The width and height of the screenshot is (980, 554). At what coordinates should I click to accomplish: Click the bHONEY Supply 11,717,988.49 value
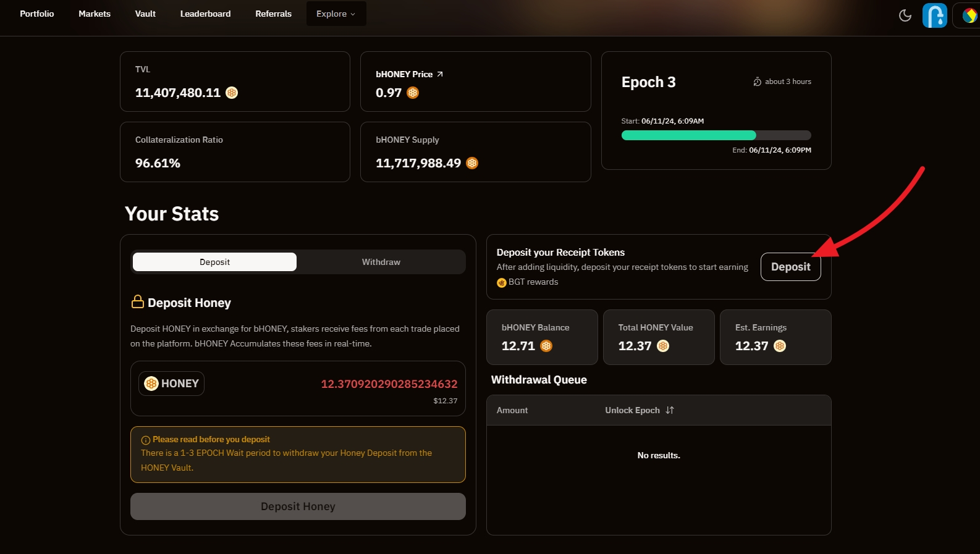coord(418,163)
